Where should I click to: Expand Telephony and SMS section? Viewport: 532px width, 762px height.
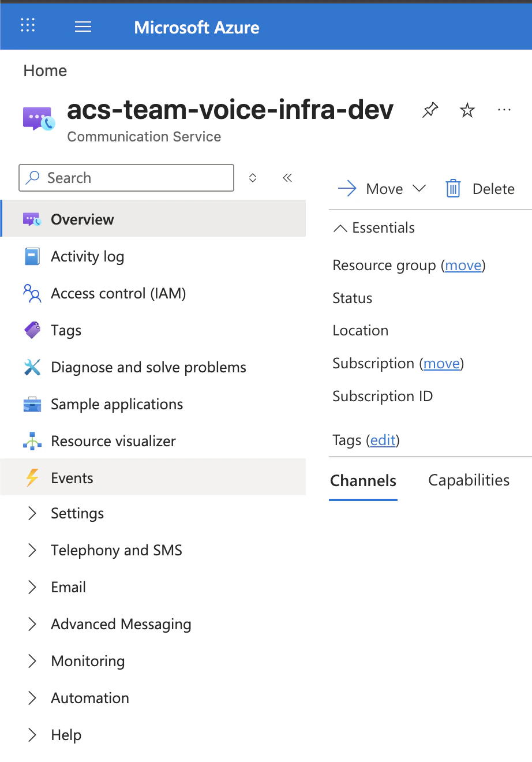[32, 550]
